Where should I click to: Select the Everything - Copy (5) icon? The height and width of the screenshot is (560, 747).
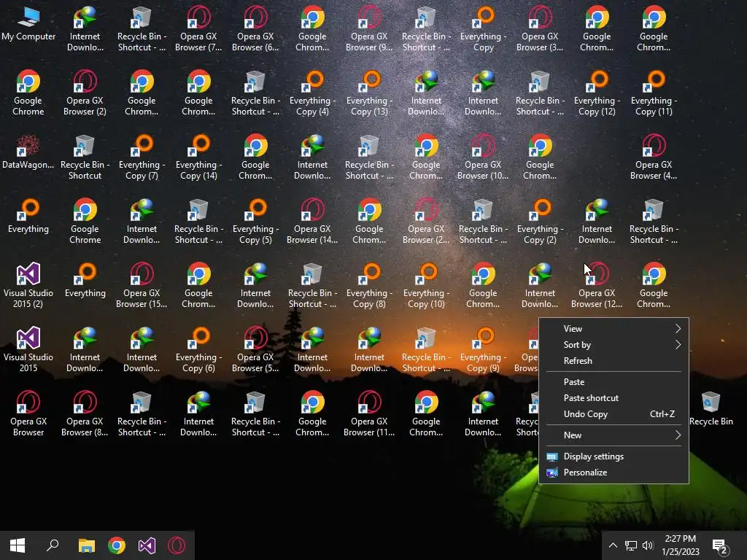pyautogui.click(x=255, y=222)
